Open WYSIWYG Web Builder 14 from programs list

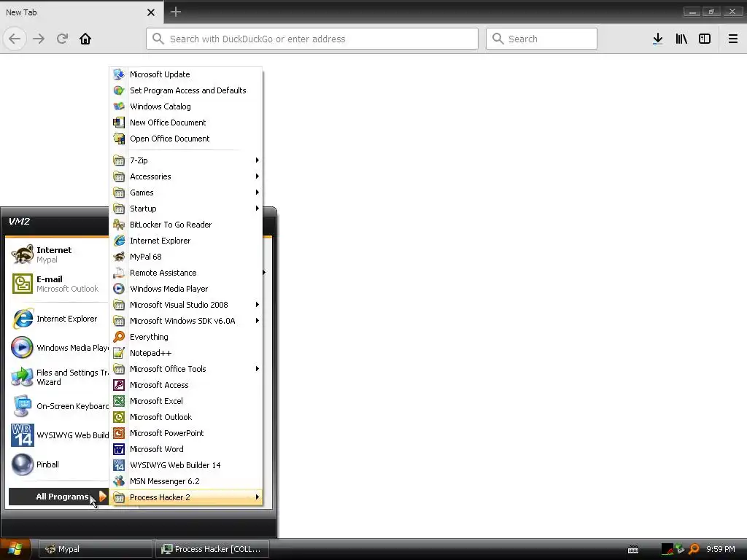(186, 465)
